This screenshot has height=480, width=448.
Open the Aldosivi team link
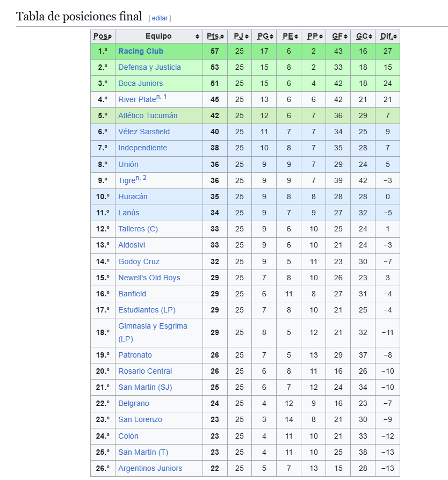[132, 245]
